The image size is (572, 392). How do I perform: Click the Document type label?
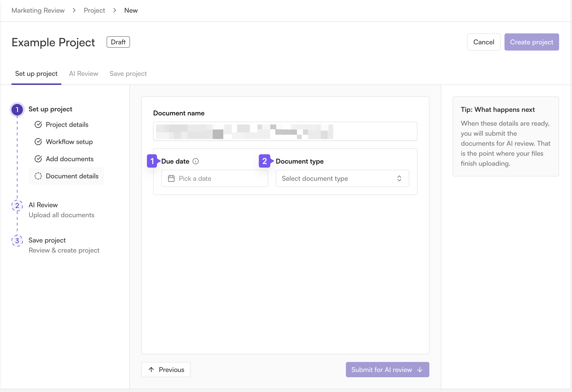[300, 161]
